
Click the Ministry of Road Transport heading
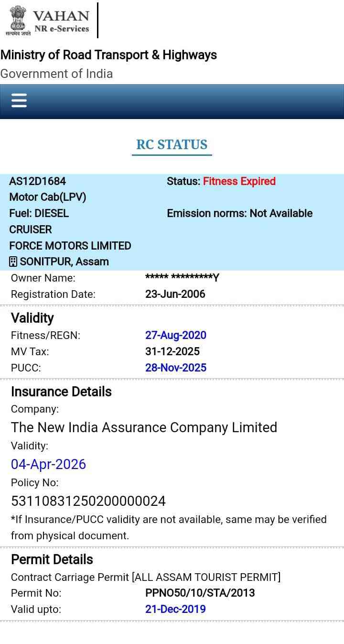pos(108,55)
